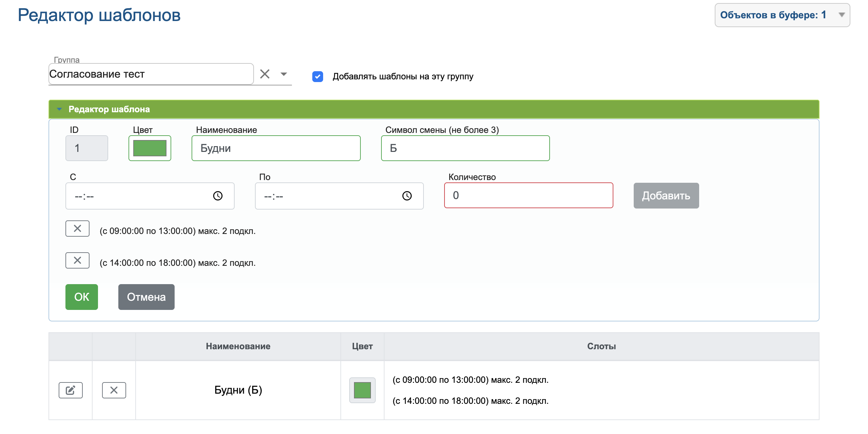868x434 pixels.
Task: Focus the По end time field
Action: tap(339, 196)
